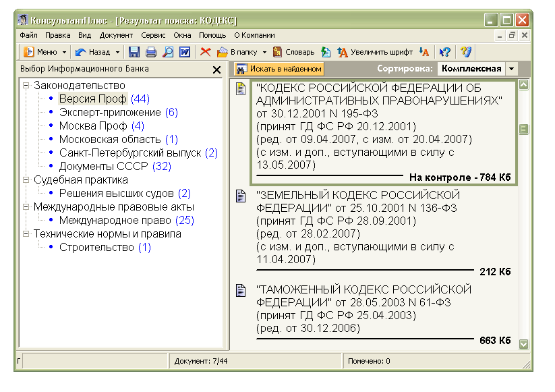Click the context help arrow-question icon

pos(444,52)
